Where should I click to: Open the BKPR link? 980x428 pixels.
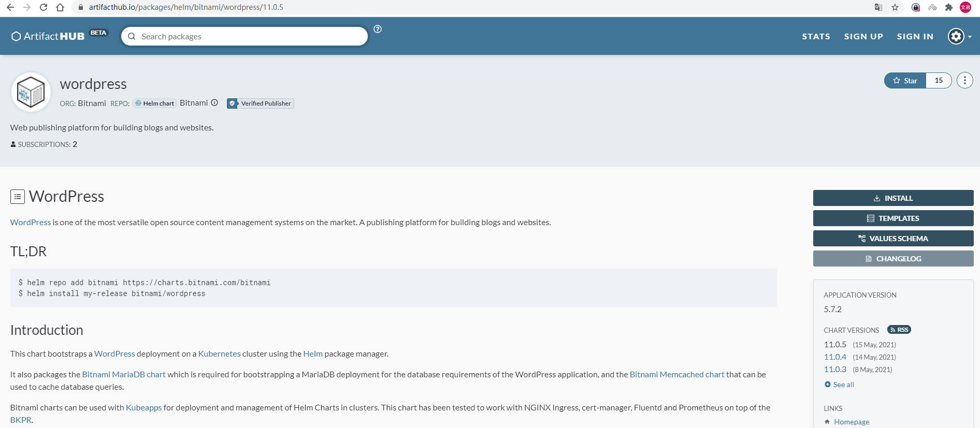[21, 420]
